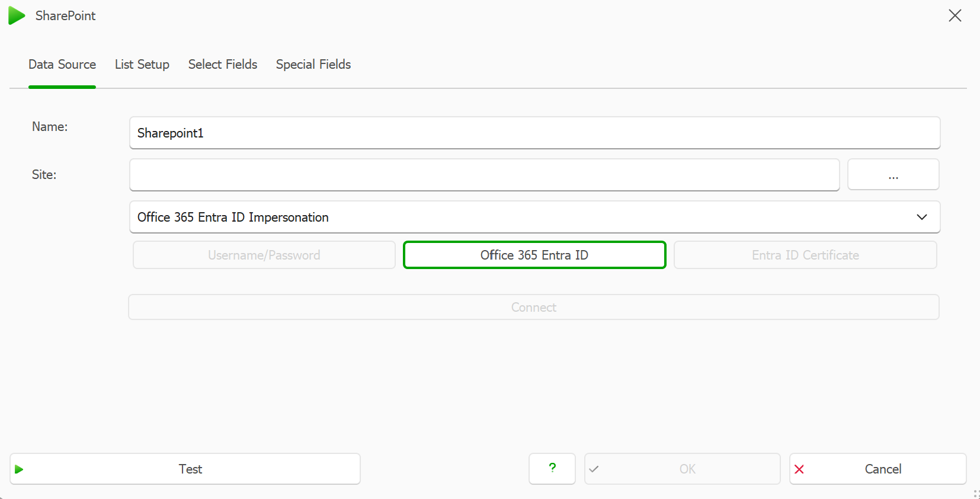
Task: Edit the Name field containing Sharepoint1
Action: click(x=534, y=133)
